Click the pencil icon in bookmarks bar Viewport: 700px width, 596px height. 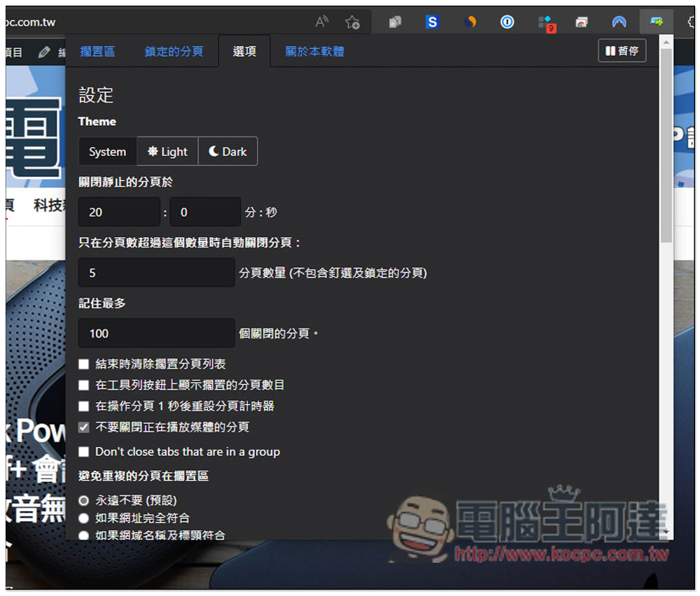point(43,52)
